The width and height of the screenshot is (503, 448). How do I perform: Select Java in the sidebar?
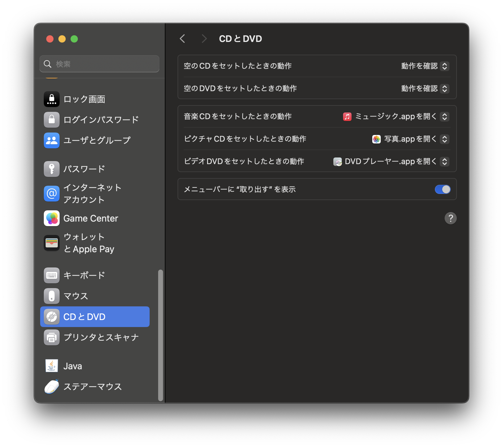coord(95,366)
